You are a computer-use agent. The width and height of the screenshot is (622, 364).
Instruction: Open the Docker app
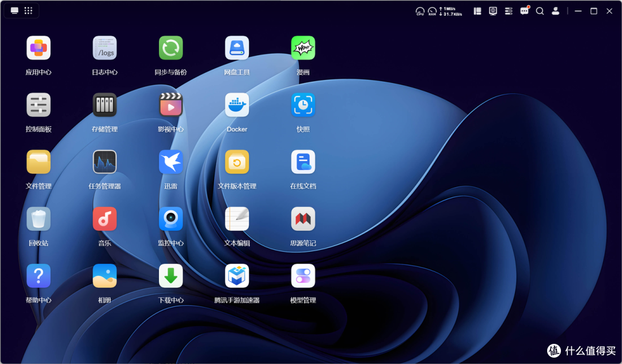tap(237, 105)
